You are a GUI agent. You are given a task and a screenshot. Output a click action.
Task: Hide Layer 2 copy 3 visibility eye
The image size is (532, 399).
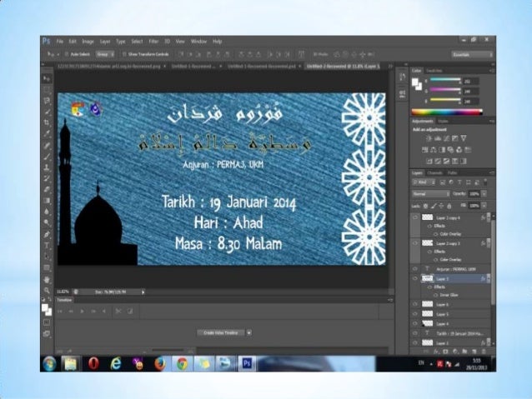coord(415,243)
